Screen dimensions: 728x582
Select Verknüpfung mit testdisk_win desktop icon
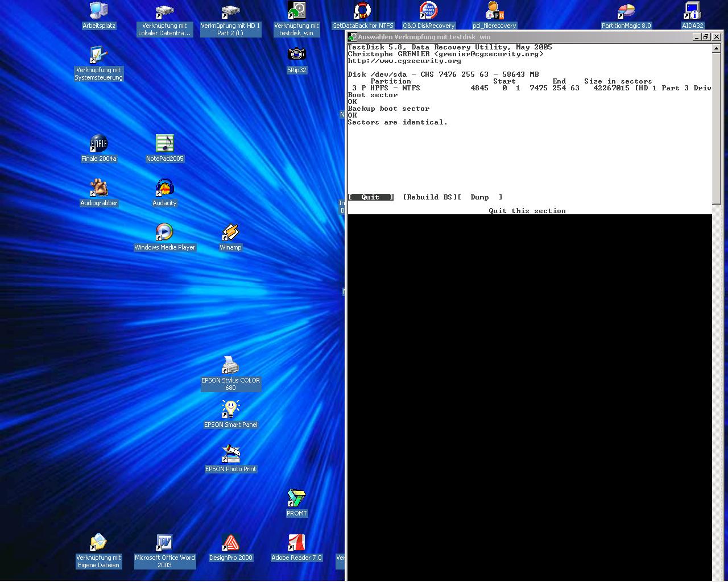pyautogui.click(x=296, y=19)
